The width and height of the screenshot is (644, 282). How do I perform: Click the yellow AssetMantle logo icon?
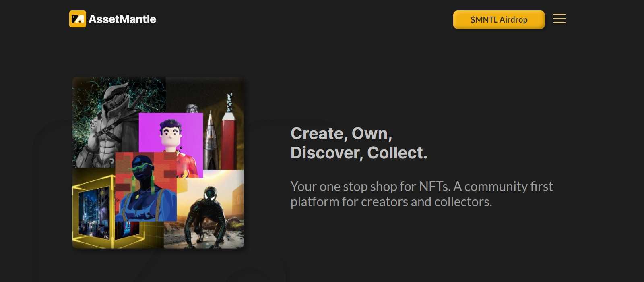pyautogui.click(x=77, y=19)
